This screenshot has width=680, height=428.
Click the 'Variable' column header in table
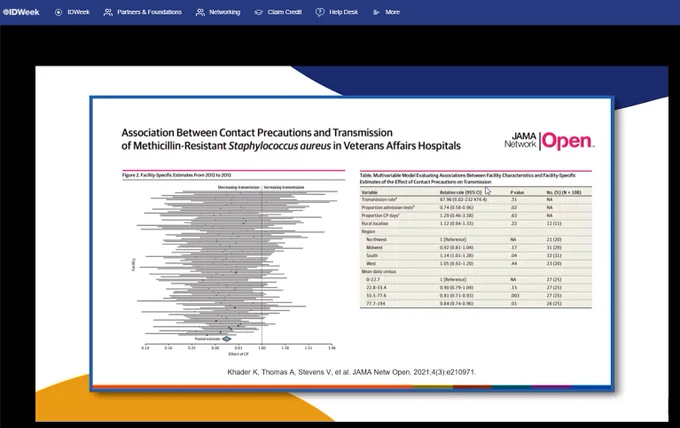369,192
